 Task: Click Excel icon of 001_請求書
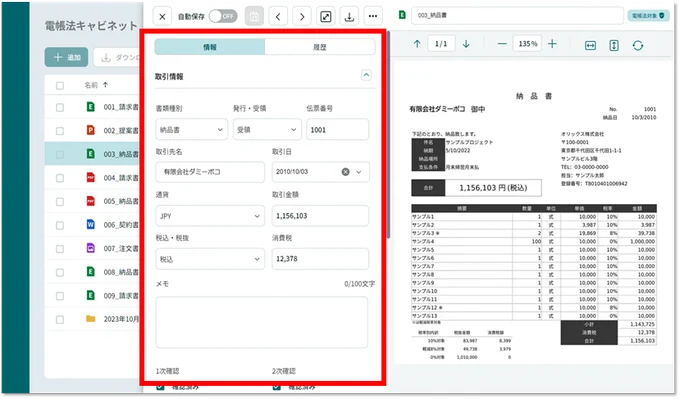pyautogui.click(x=91, y=106)
